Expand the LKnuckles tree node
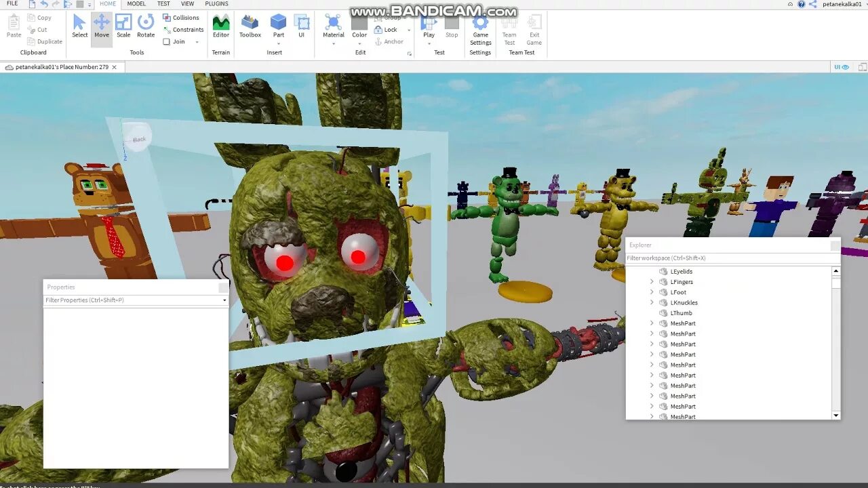This screenshot has width=868, height=488. coord(652,302)
